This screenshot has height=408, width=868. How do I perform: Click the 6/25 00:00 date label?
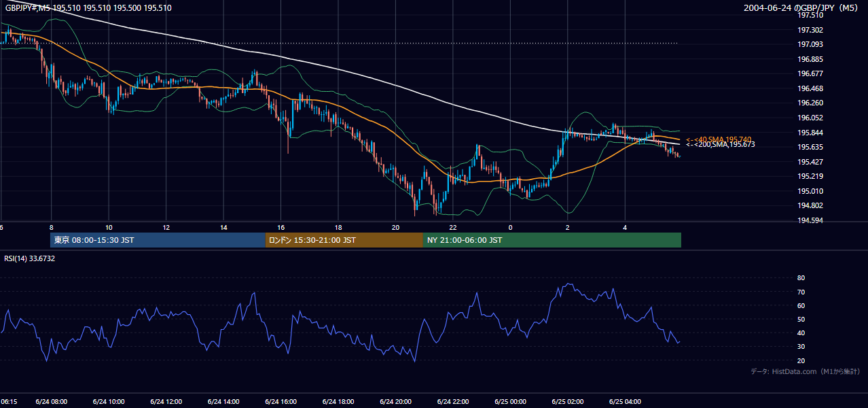509,401
